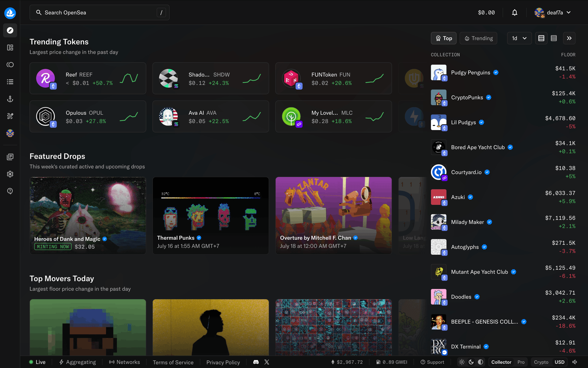Screen dimensions: 588x368
Task: Open the Discord icon in footer
Action: pyautogui.click(x=256, y=362)
